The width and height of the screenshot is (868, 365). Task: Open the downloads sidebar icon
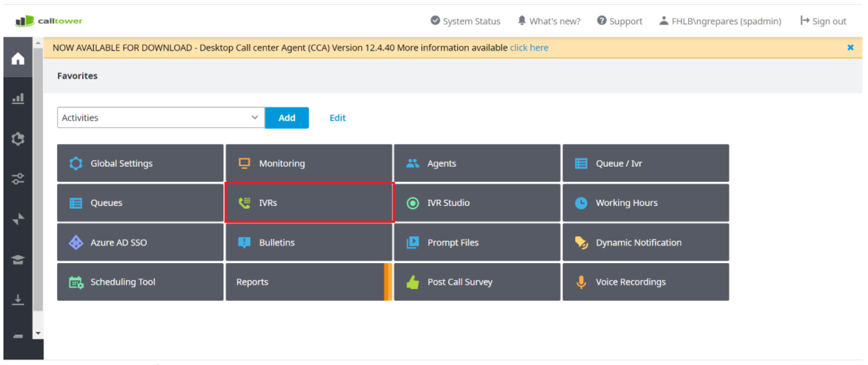pos(18,300)
